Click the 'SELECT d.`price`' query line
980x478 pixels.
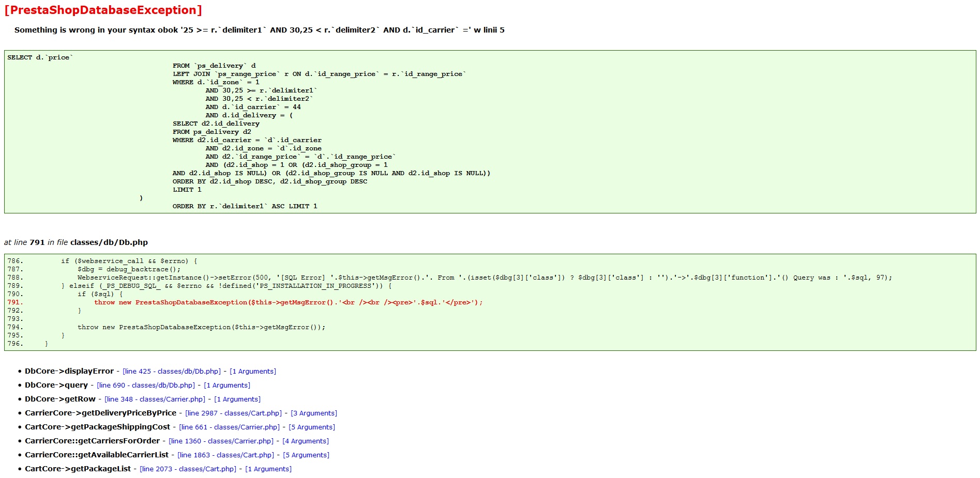40,57
